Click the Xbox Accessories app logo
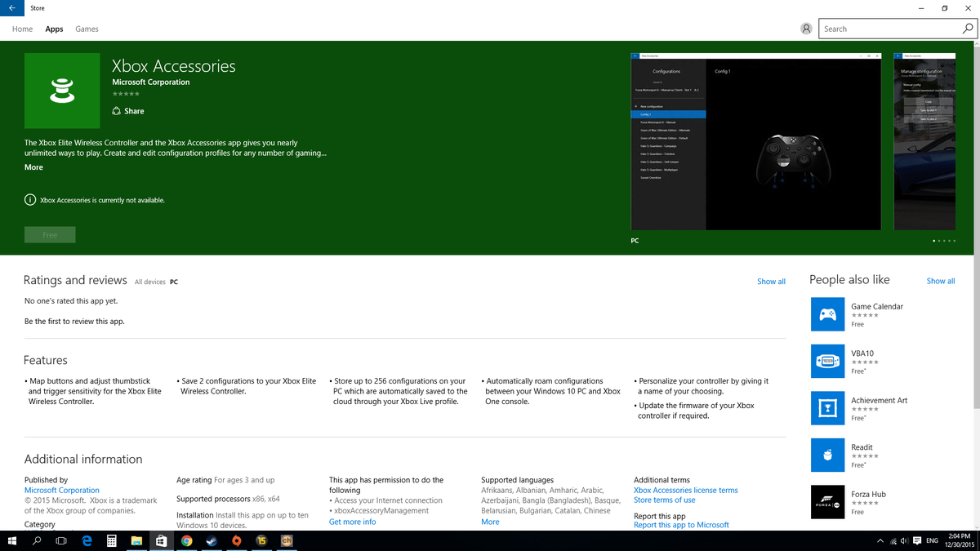The width and height of the screenshot is (980, 551). click(x=62, y=91)
